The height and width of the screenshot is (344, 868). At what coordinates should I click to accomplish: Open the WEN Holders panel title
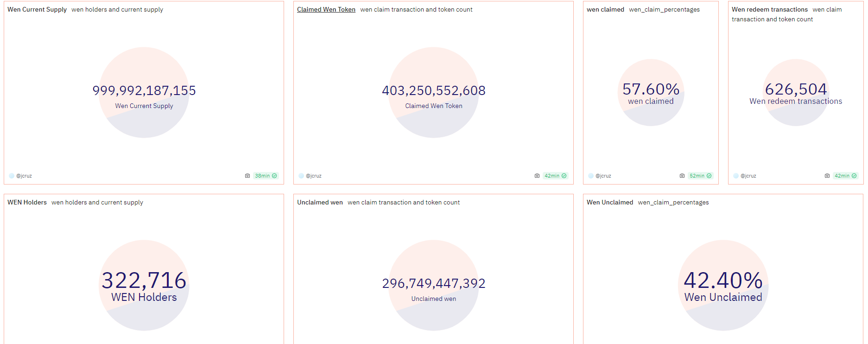pos(27,202)
